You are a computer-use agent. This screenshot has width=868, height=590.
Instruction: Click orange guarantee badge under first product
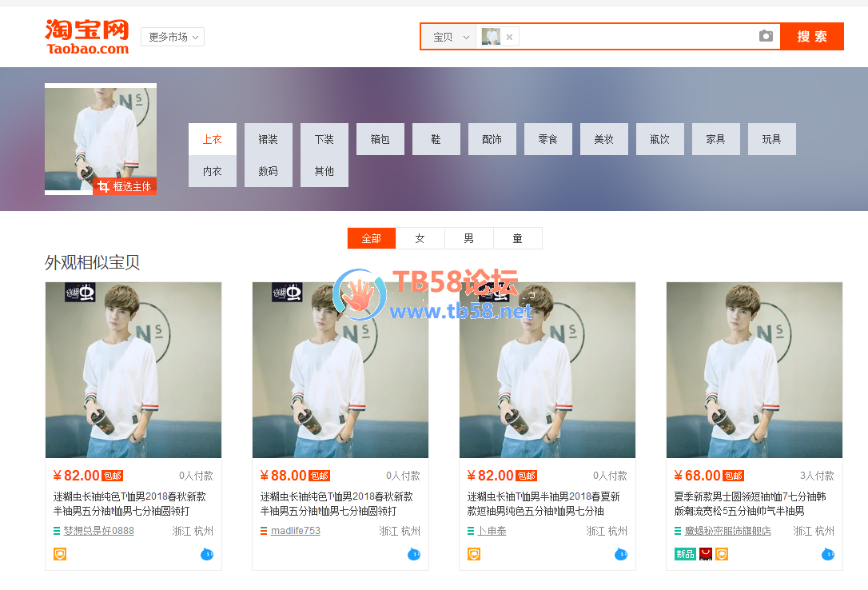pos(60,554)
